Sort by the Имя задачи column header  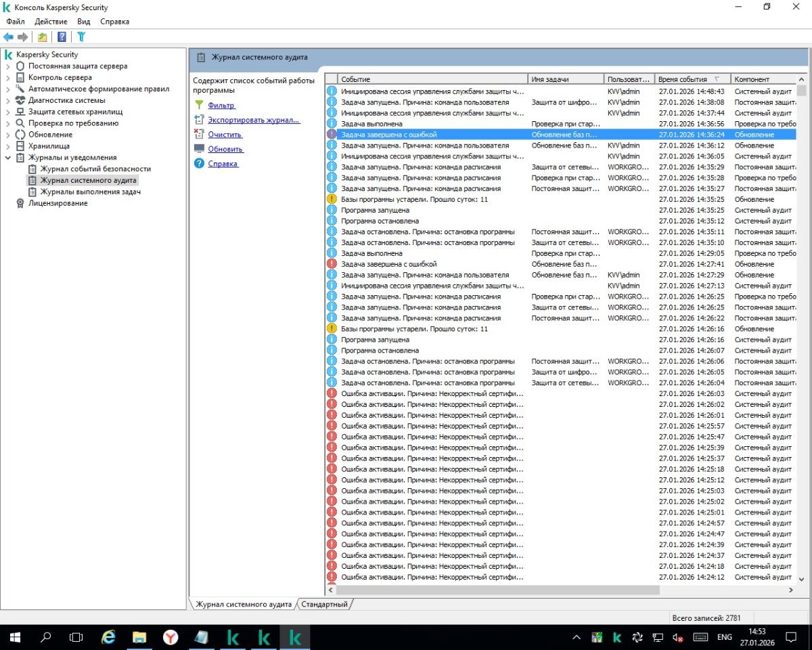click(x=566, y=79)
